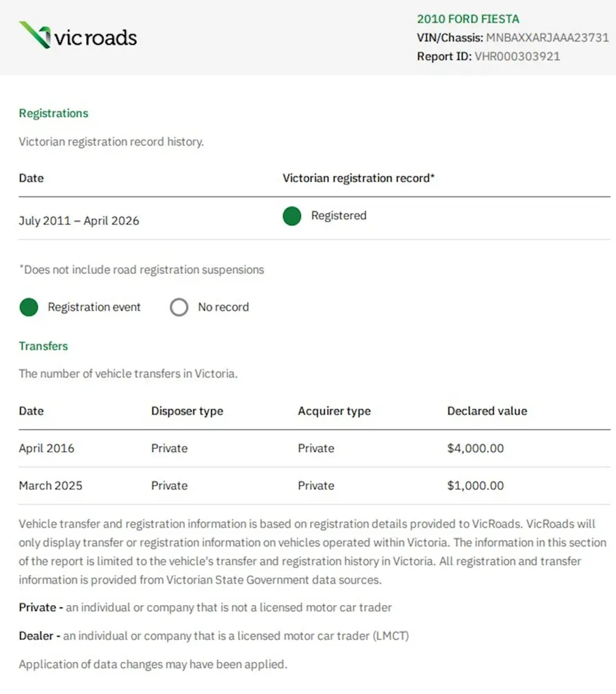This screenshot has width=616, height=694.
Task: Click the green Registration event legend circle
Action: (x=29, y=307)
